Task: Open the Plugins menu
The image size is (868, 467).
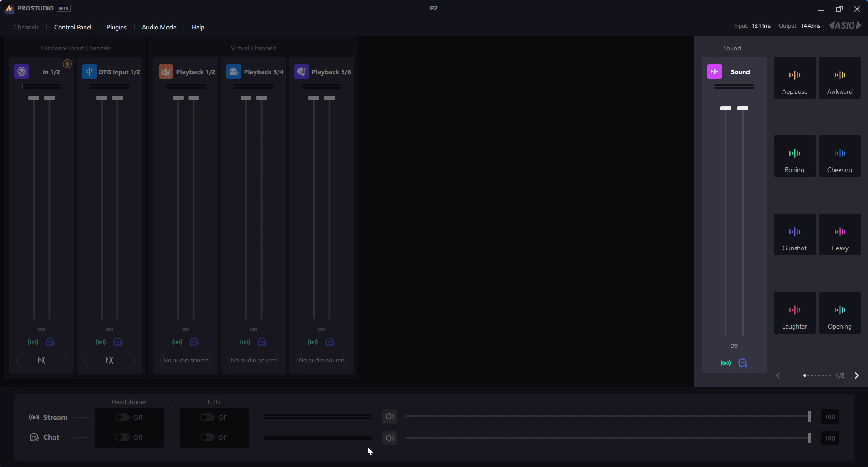Action: click(117, 27)
